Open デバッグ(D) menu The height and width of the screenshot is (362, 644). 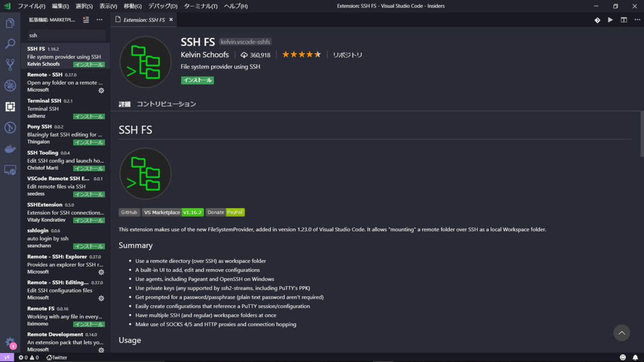tap(163, 6)
